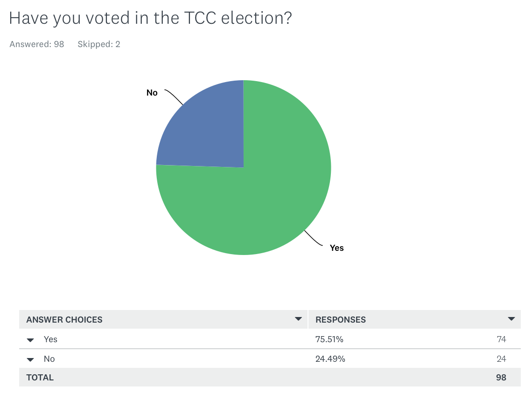Select the "Yes" pie chart label

click(x=336, y=248)
